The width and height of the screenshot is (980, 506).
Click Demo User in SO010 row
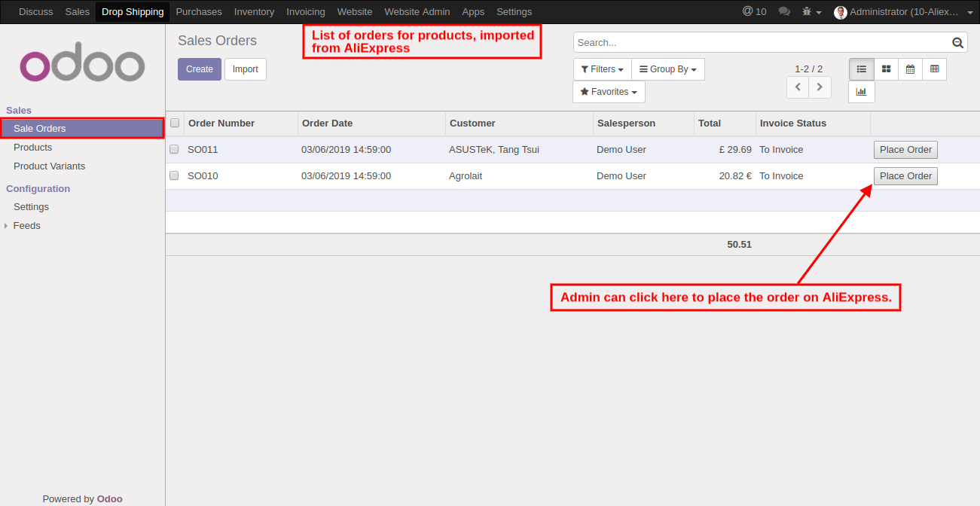coord(621,176)
